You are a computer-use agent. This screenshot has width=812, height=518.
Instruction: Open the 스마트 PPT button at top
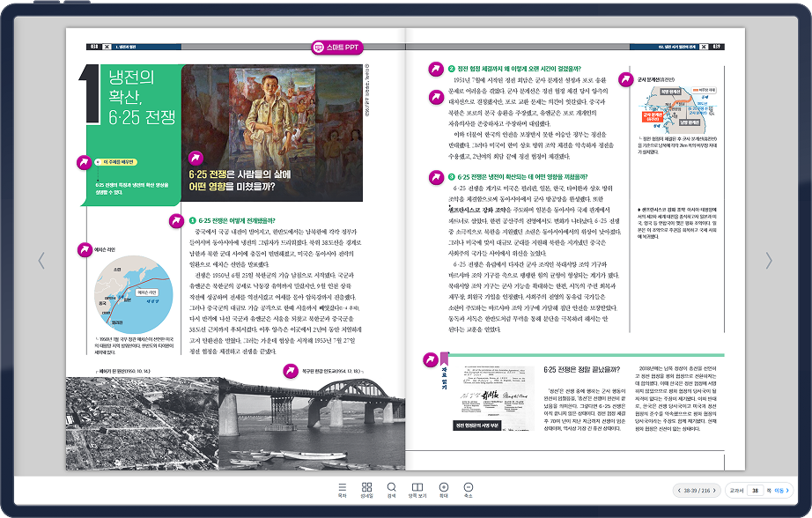point(337,48)
